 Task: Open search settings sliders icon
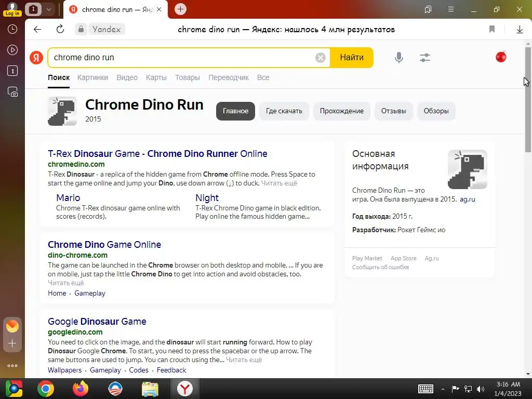pyautogui.click(x=425, y=58)
